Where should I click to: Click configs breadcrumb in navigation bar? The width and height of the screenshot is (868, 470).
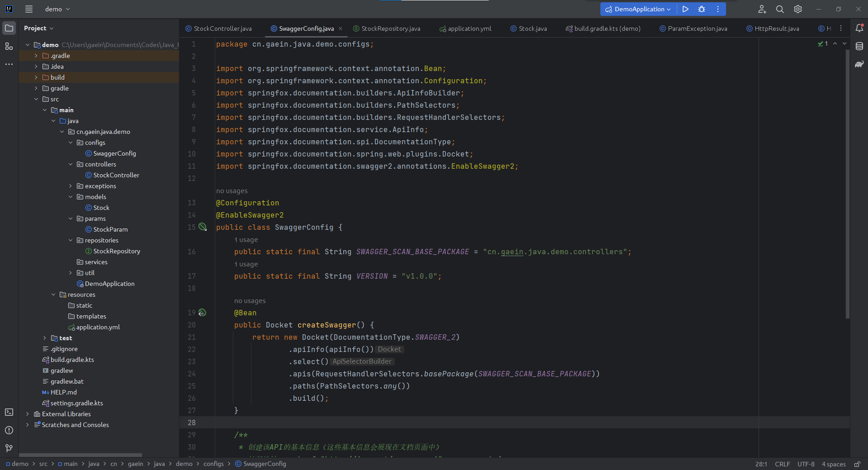click(213, 464)
